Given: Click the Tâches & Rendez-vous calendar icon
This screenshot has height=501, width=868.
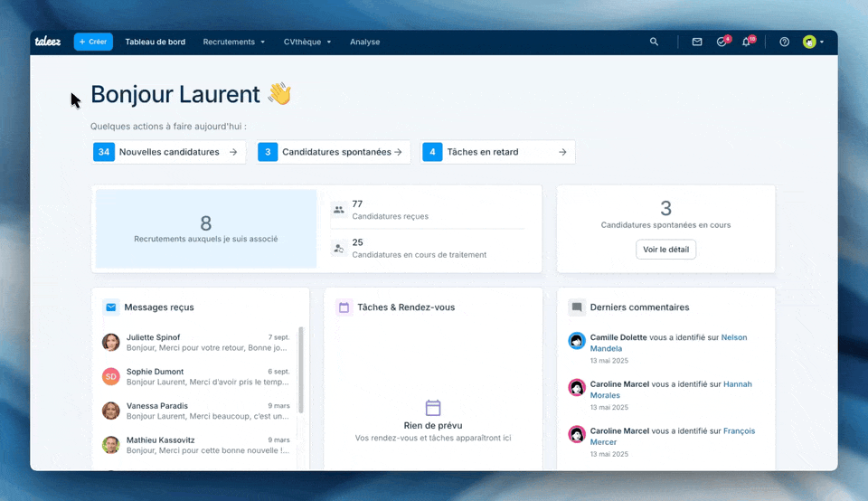Looking at the screenshot, I should pyautogui.click(x=344, y=307).
